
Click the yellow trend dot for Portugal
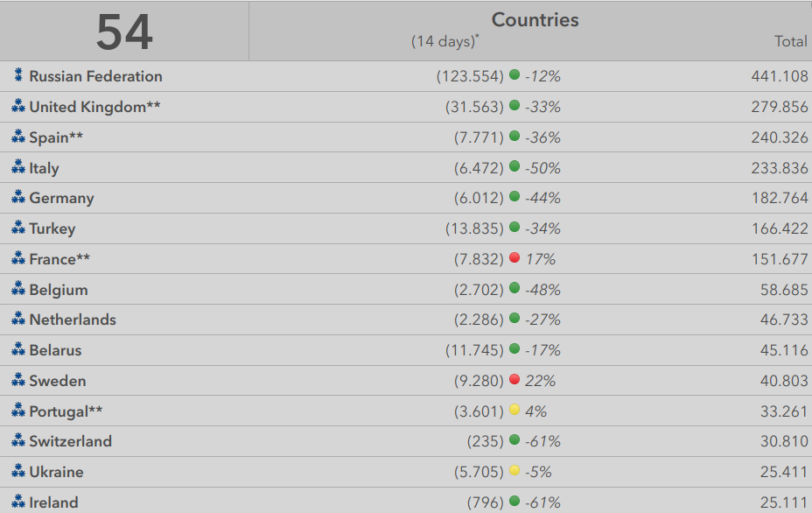[x=514, y=411]
